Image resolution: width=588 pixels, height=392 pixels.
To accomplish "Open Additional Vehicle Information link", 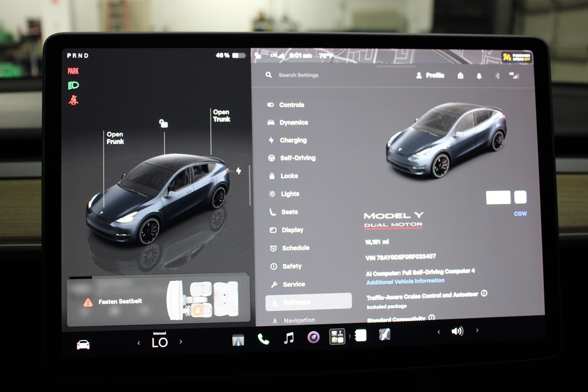I will click(x=406, y=281).
